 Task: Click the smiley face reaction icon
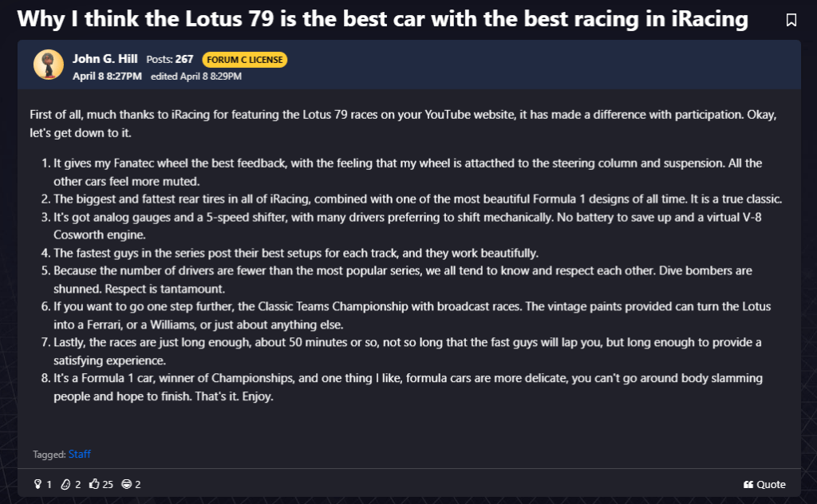pos(126,484)
